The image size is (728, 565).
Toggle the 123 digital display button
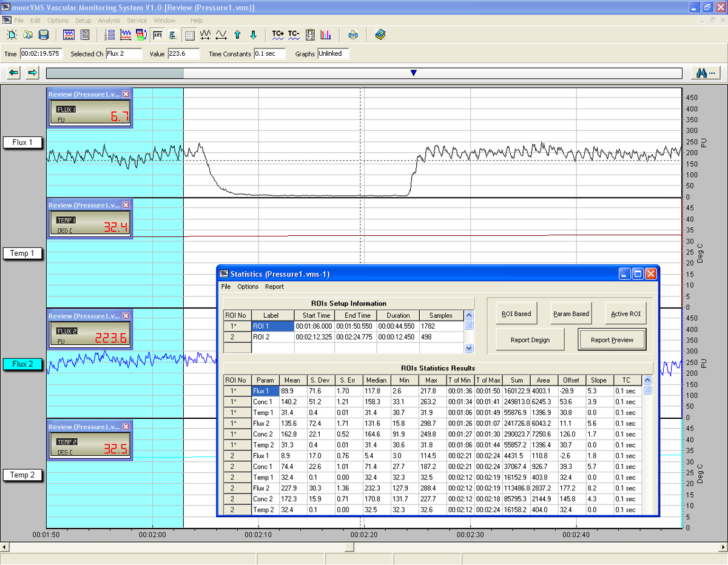158,35
